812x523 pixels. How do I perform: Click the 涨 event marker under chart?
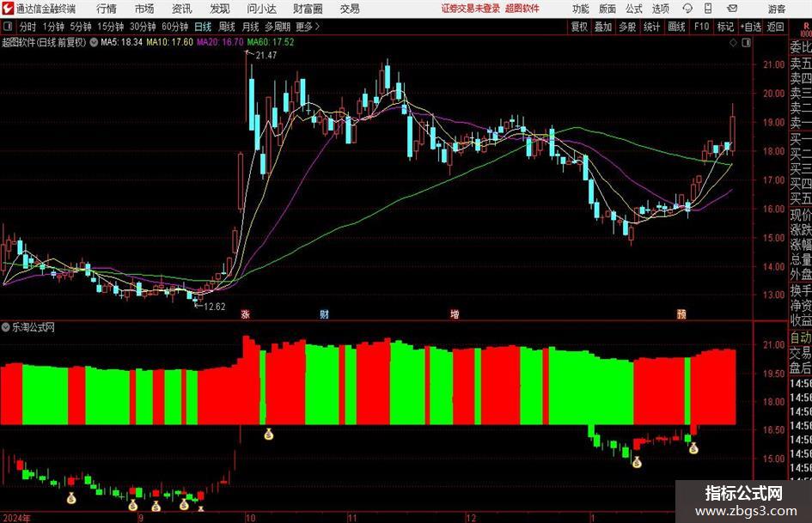coord(246,314)
